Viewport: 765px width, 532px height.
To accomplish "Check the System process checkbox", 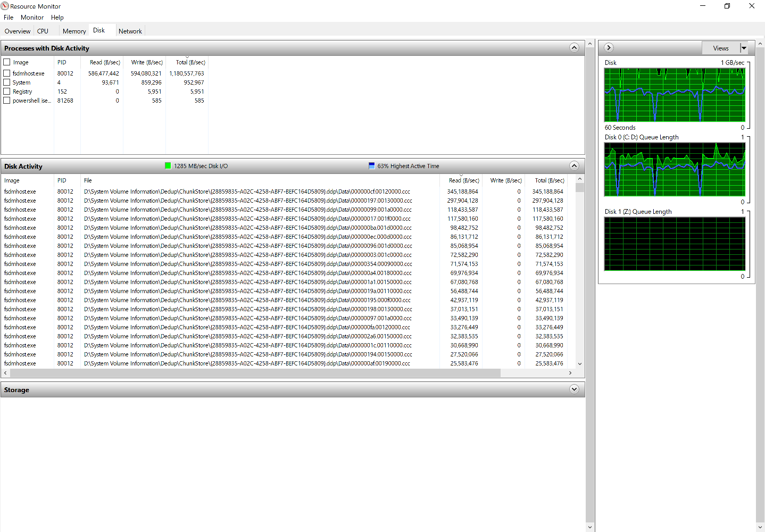I will pyautogui.click(x=7, y=82).
